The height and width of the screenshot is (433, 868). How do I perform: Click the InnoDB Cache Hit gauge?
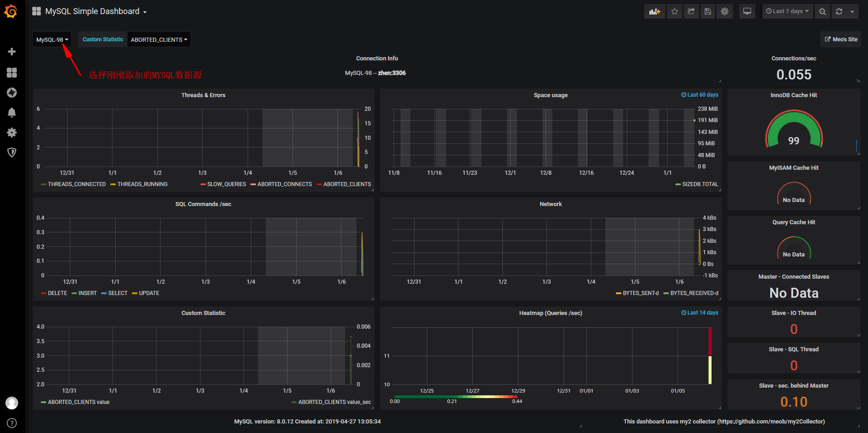coord(794,129)
